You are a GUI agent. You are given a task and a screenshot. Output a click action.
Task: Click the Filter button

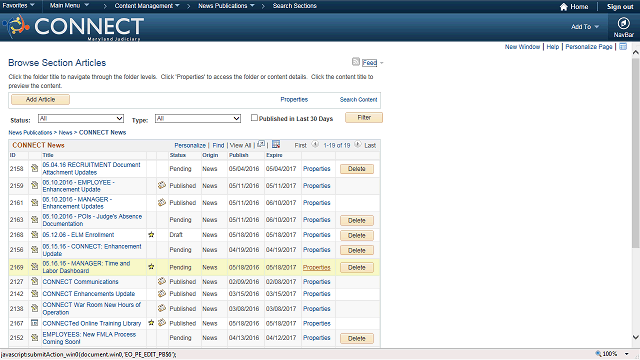coord(364,118)
